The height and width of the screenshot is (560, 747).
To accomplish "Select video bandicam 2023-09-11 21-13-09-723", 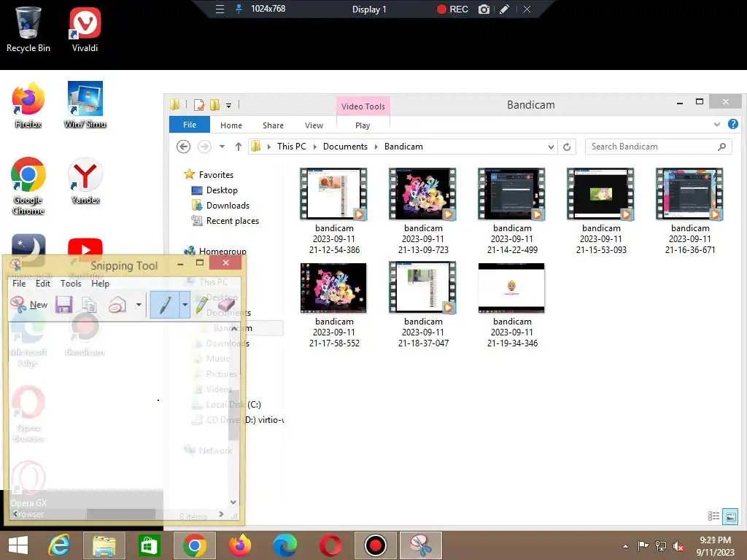I will point(423,211).
